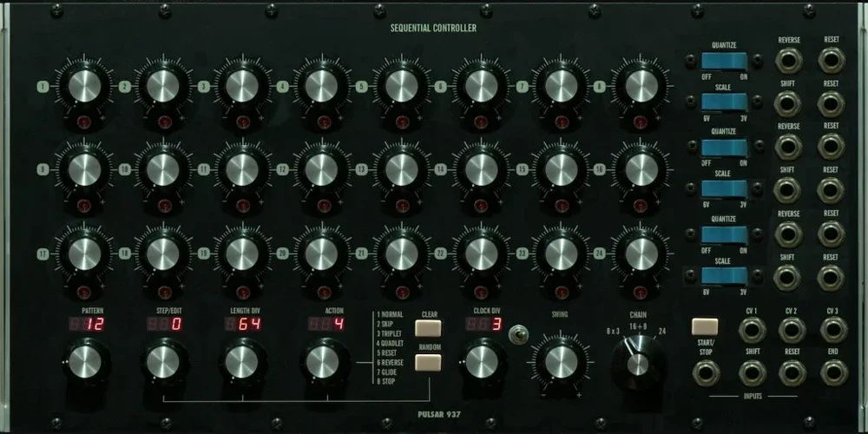Click the Length Div display showing 64

[x=244, y=324]
